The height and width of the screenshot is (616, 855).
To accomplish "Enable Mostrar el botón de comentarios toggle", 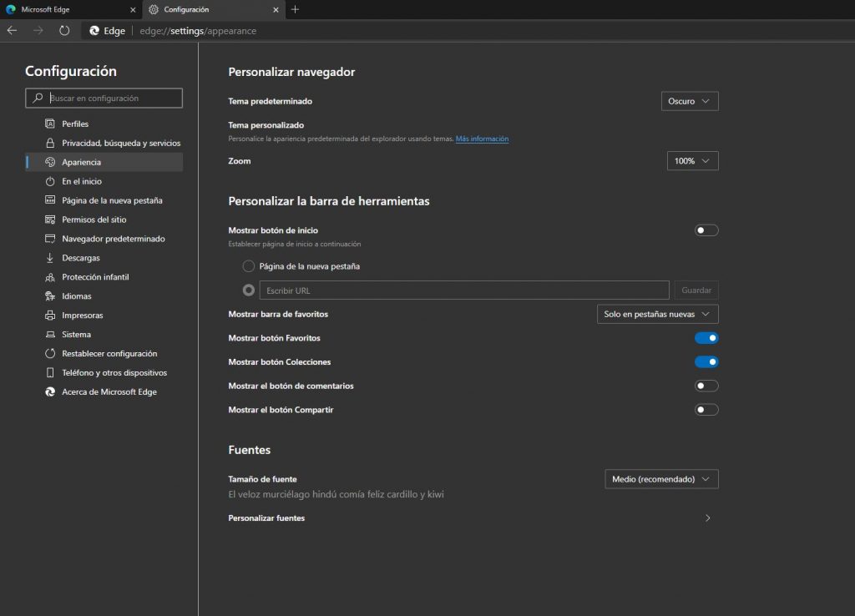I will click(706, 386).
